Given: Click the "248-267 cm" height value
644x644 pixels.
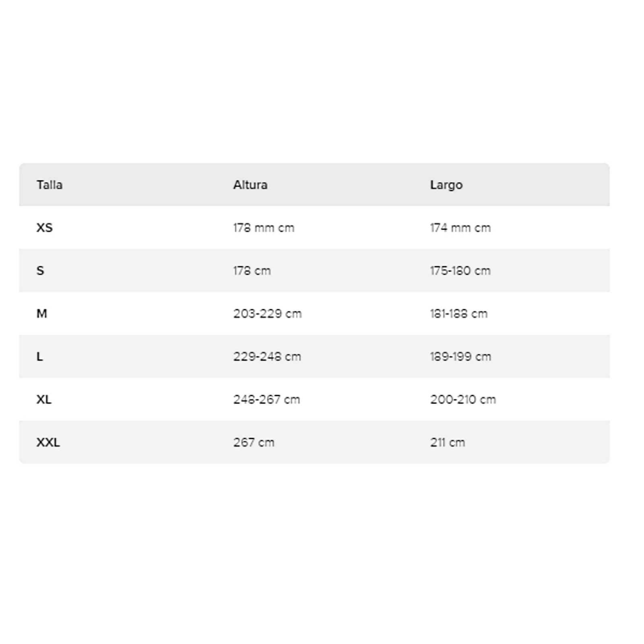Looking at the screenshot, I should (x=266, y=400).
